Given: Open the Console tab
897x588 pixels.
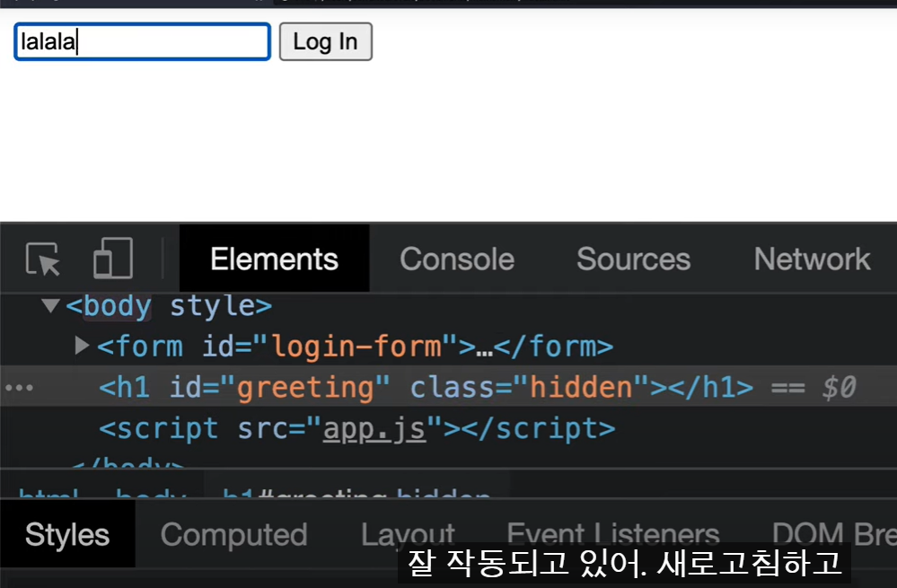Looking at the screenshot, I should coord(457,259).
